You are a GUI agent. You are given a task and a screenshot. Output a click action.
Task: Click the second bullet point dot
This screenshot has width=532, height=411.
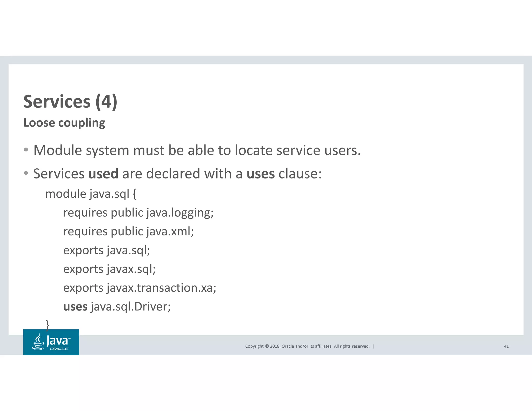(x=26, y=173)
